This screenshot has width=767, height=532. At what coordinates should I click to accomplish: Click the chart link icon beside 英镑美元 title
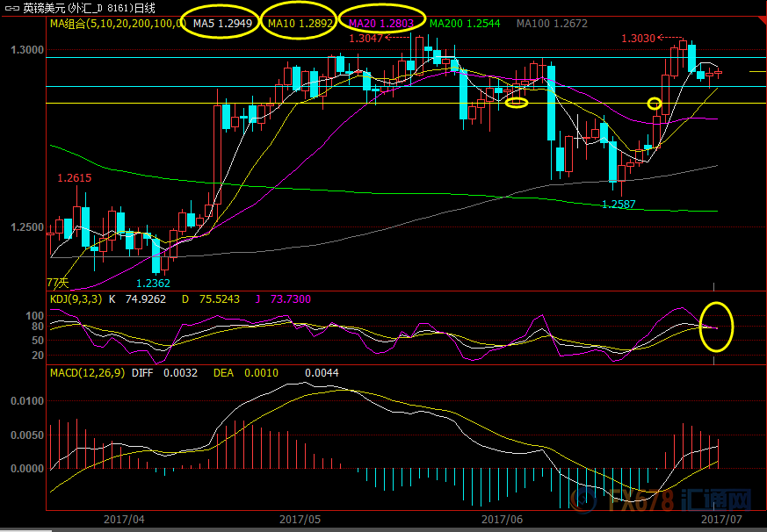tap(11, 8)
